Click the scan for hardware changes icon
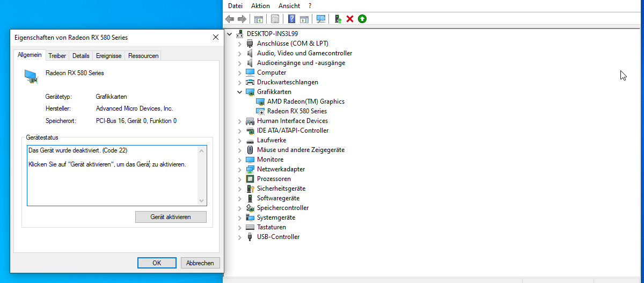Viewport: 644px width, 283px height. click(321, 19)
